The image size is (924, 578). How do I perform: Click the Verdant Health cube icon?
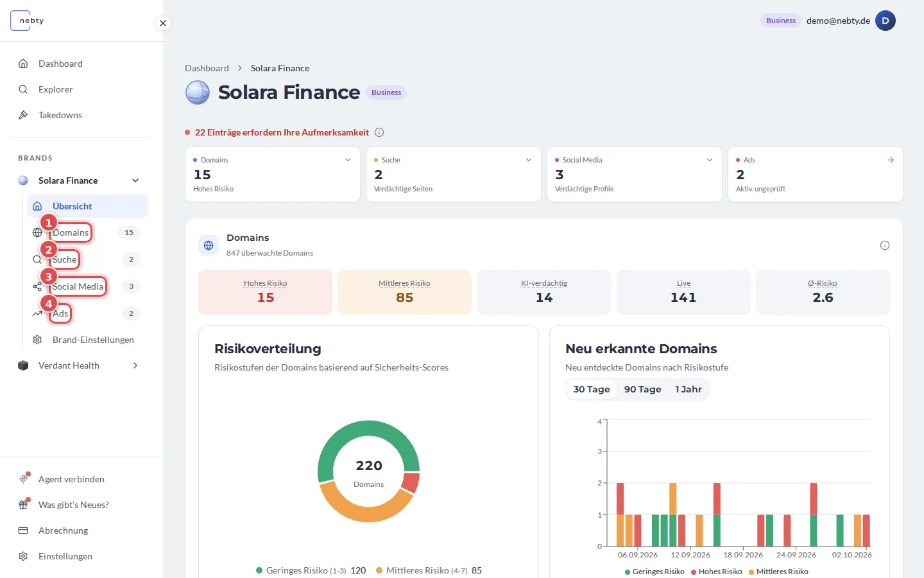click(x=23, y=365)
